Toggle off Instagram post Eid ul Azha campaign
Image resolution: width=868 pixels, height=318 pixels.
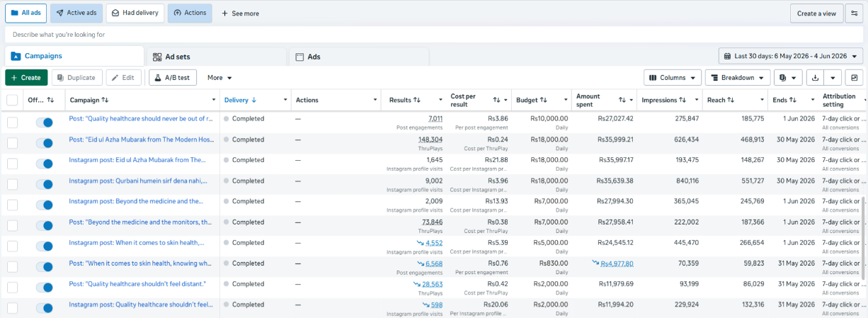coord(44,164)
